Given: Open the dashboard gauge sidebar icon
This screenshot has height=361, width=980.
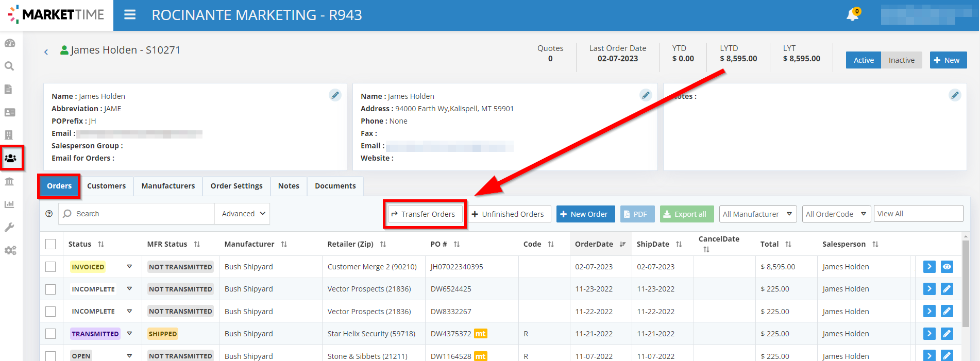Looking at the screenshot, I should coord(10,43).
